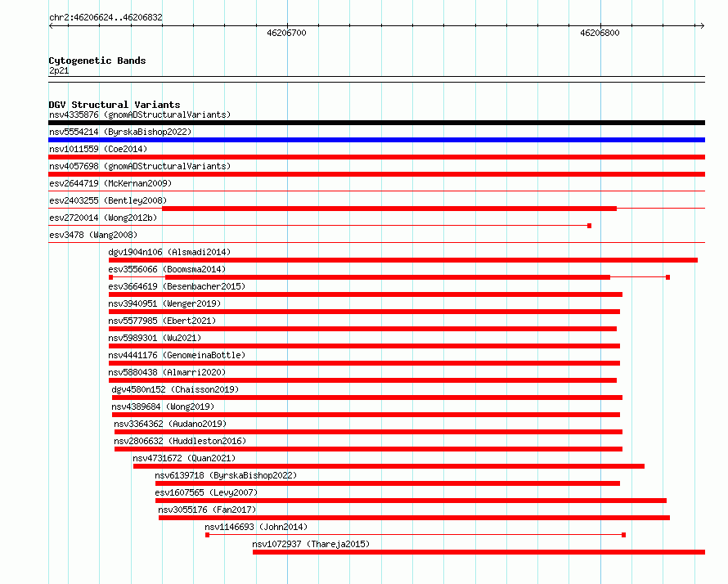The height and width of the screenshot is (584, 728).
Task: Click the esv3478 (Wang2008) label
Action: (93, 235)
